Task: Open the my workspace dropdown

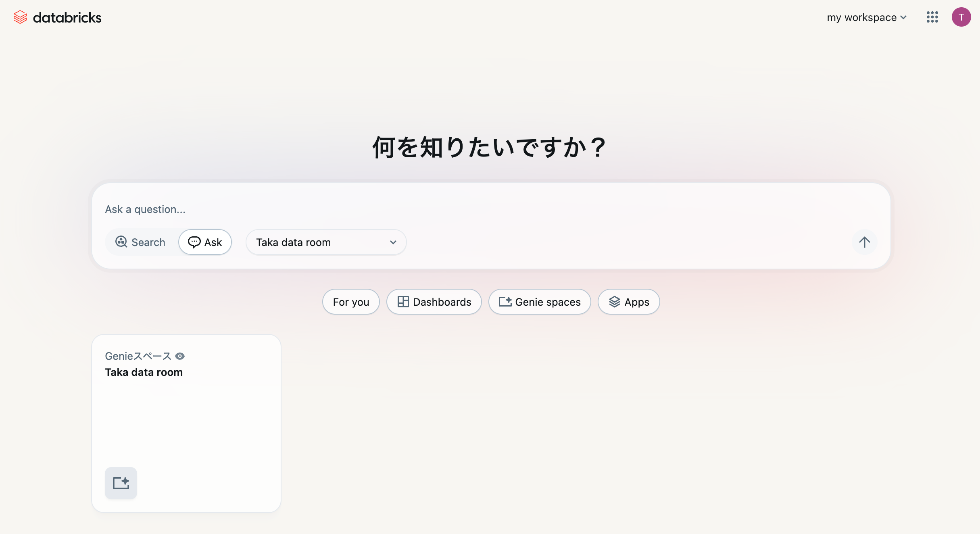Action: pos(866,17)
